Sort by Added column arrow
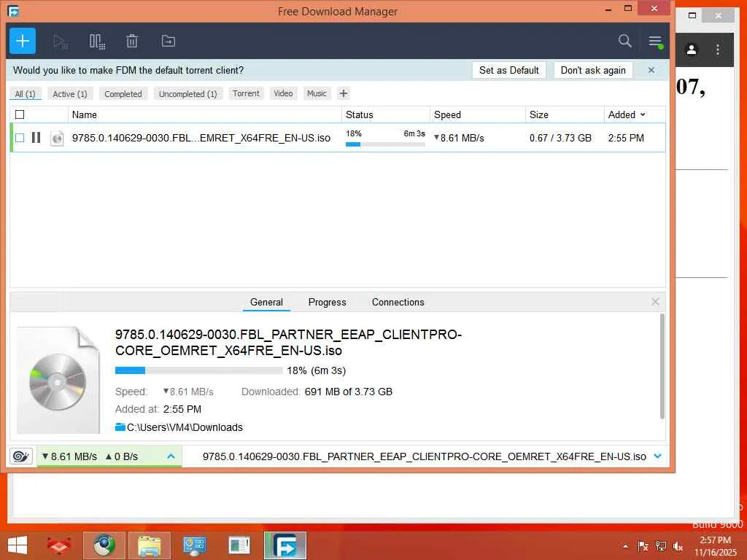The width and height of the screenshot is (747, 560). [643, 114]
